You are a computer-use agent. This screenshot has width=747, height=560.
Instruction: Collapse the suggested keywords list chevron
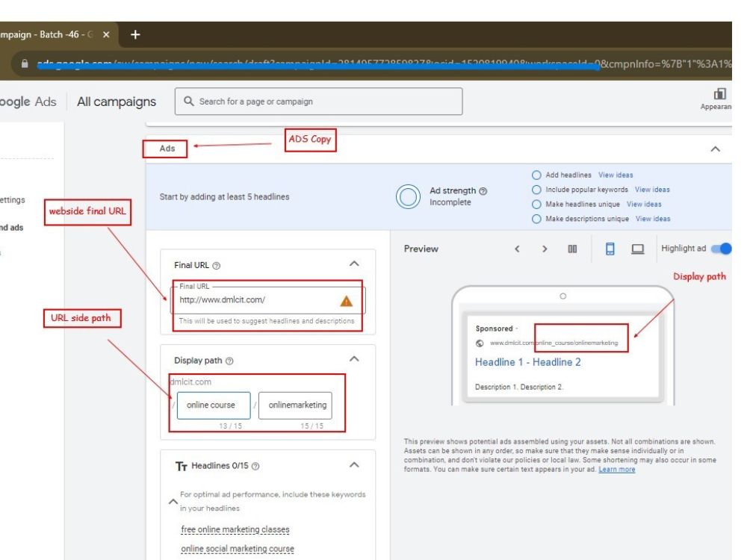point(173,502)
